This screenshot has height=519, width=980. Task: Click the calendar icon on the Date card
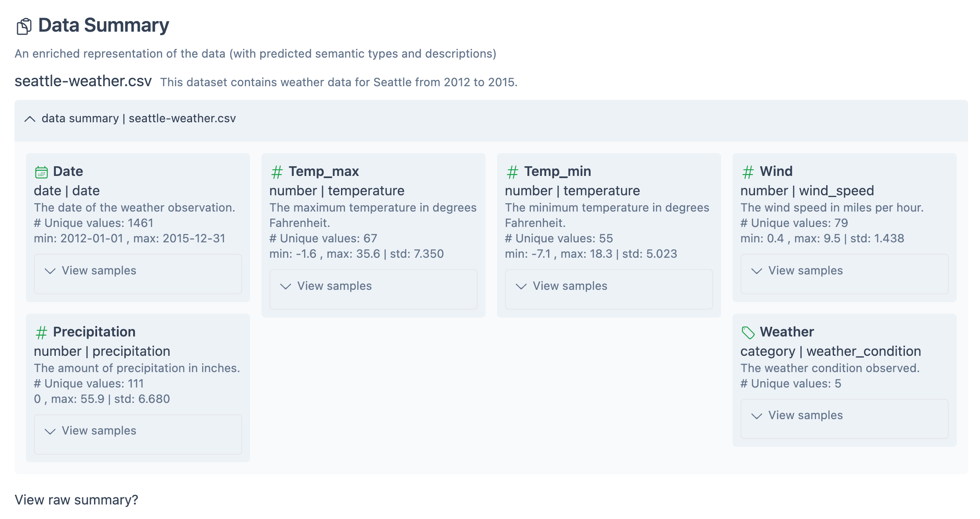point(42,172)
